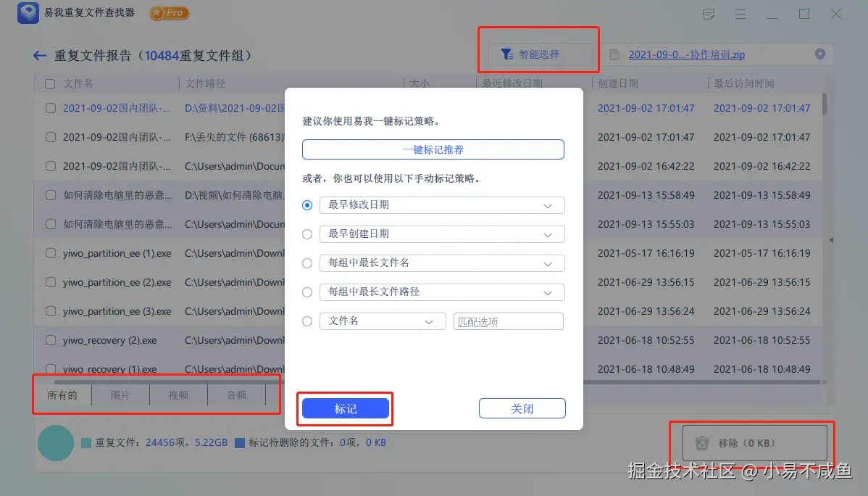Click the trash icon in 移除 button
This screenshot has width=868, height=496.
point(702,443)
